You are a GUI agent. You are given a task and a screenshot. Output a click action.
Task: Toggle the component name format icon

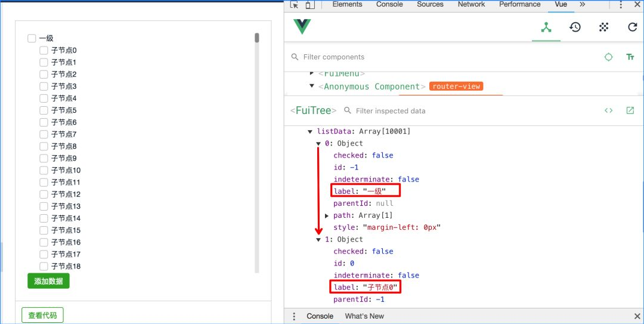click(630, 57)
